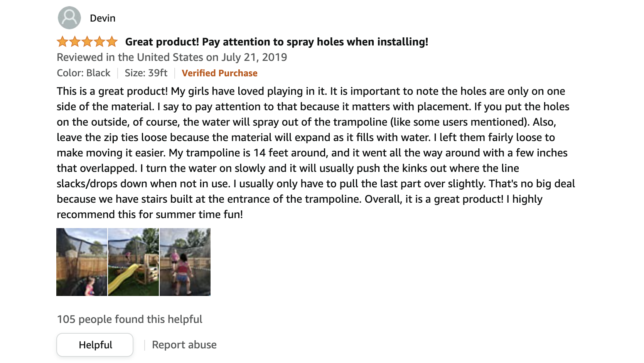Click the first star of the rating
Image resolution: width=644 pixels, height=363 pixels.
tap(62, 42)
